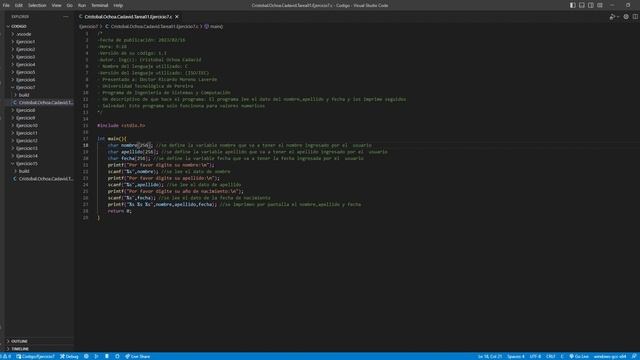640x360 pixels.
Task: Close the Ejercicio7.c editor tab
Action: click(x=177, y=17)
